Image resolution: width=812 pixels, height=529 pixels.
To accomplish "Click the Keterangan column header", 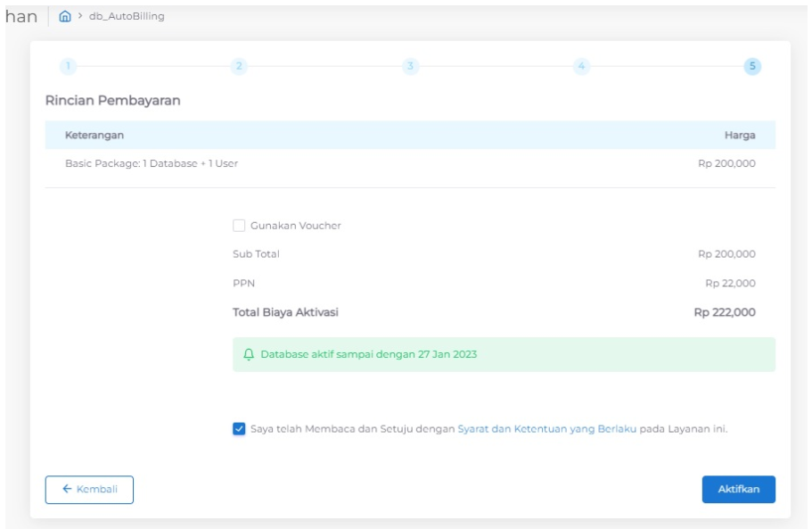I will (94, 136).
